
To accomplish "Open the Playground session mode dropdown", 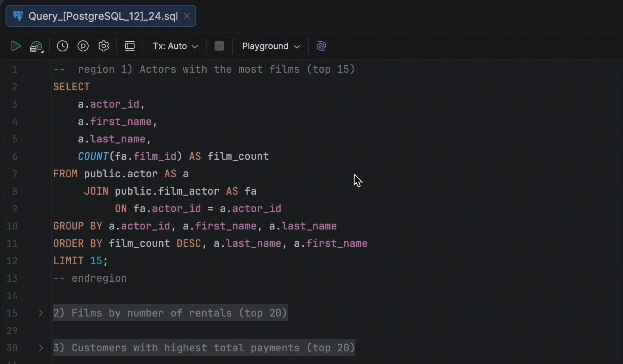I will coord(271,46).
